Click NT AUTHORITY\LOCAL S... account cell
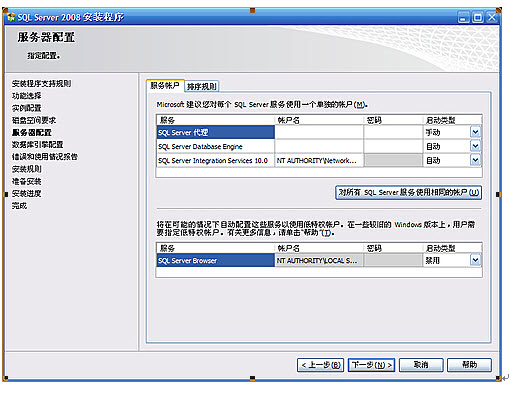511x393 pixels. 319,260
